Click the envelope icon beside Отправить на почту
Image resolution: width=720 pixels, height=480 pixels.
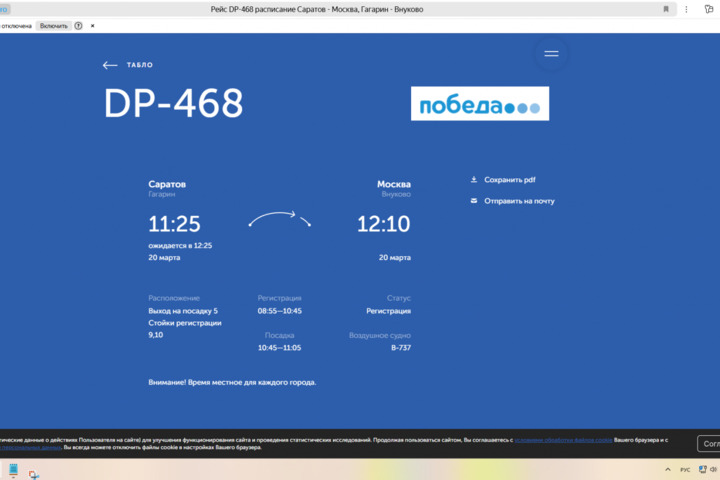474,201
